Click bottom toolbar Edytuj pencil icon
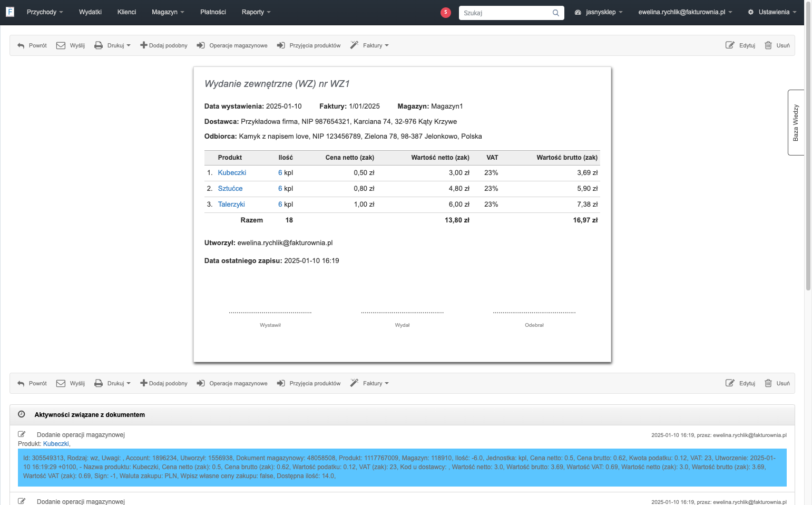This screenshot has height=505, width=812. (730, 383)
